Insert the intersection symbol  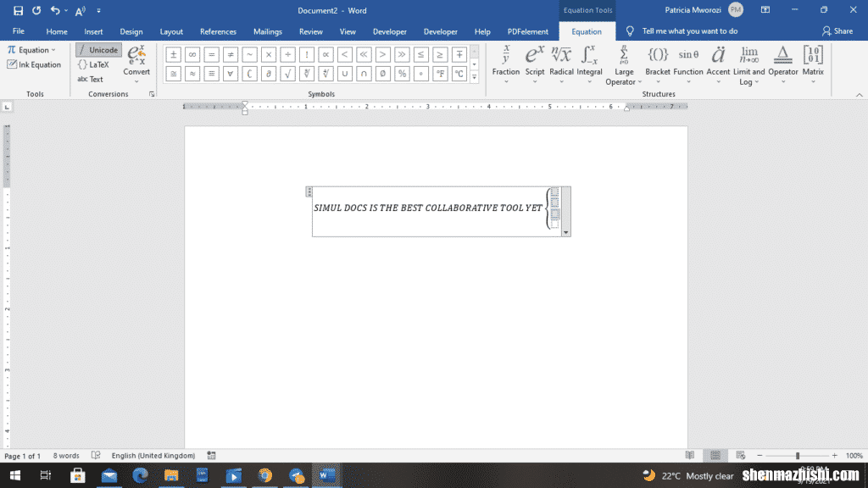364,74
